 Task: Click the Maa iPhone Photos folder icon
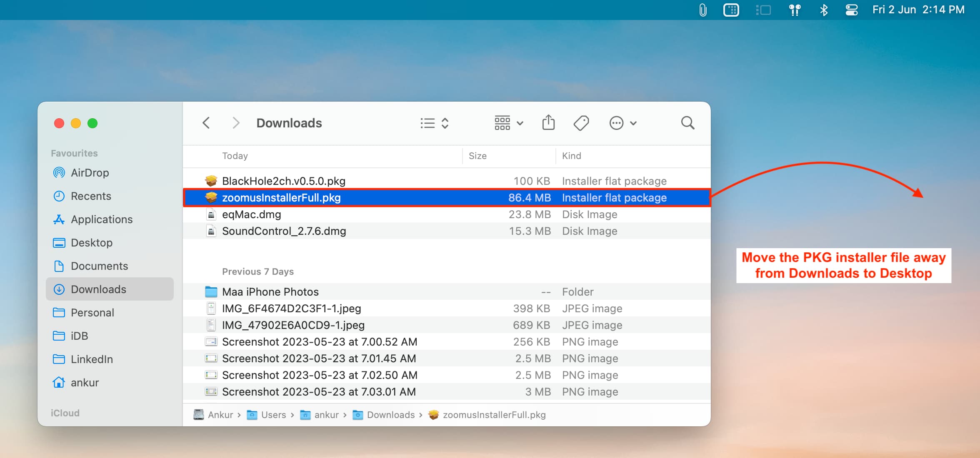[x=211, y=291]
